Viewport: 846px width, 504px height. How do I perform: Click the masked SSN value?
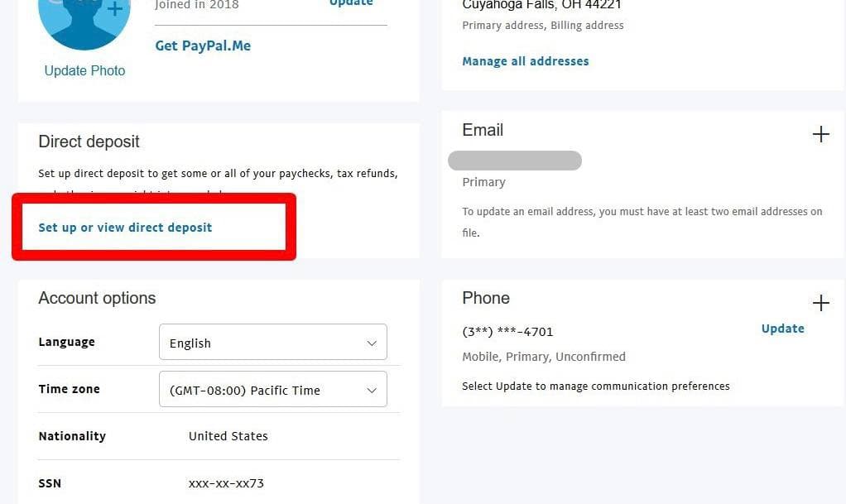pos(226,483)
